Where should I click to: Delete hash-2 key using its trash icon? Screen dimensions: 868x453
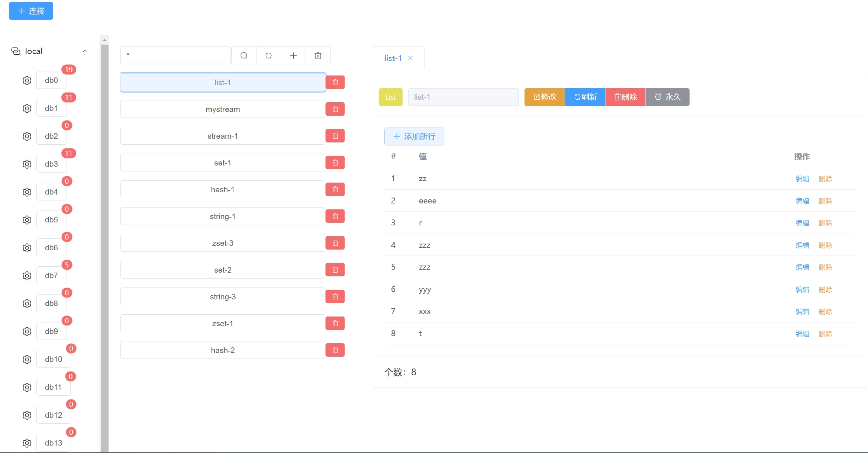(335, 350)
